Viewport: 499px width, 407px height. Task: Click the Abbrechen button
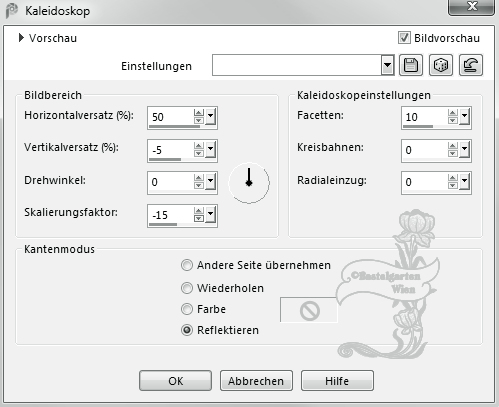tap(256, 381)
